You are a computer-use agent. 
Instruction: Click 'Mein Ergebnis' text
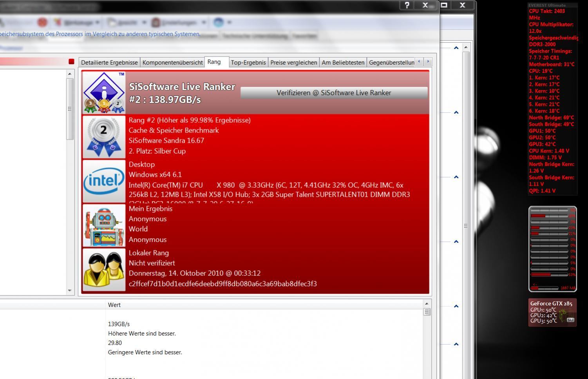150,209
